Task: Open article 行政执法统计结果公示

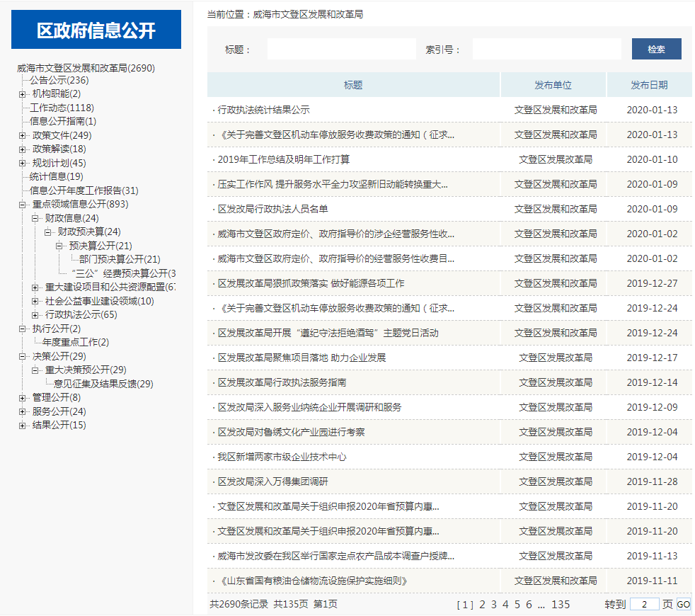Action: (x=263, y=110)
